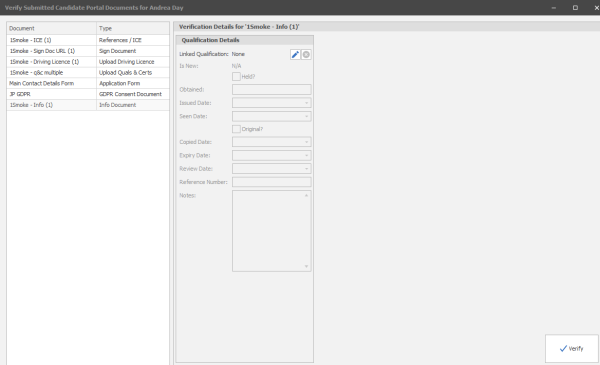Open the Seen Date dropdown
The height and width of the screenshot is (365, 600).
(307, 116)
